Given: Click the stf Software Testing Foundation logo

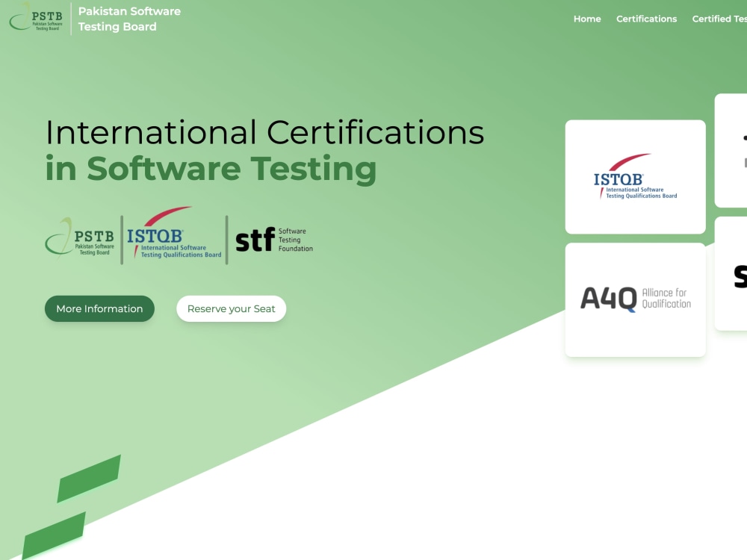Looking at the screenshot, I should 274,240.
